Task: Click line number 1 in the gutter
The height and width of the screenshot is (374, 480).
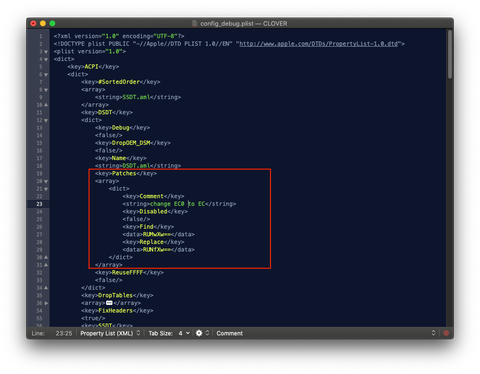Action: click(41, 36)
